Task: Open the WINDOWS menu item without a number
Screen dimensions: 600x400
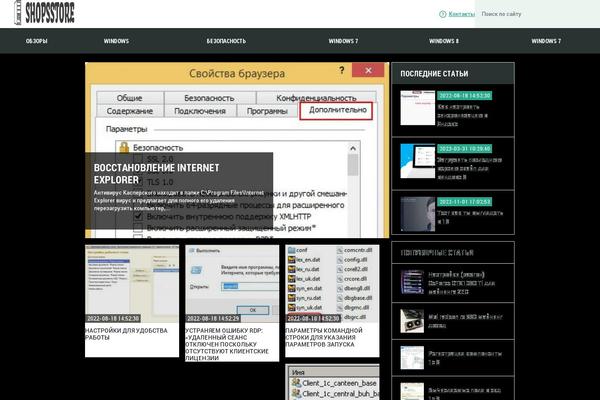Action: pos(116,41)
